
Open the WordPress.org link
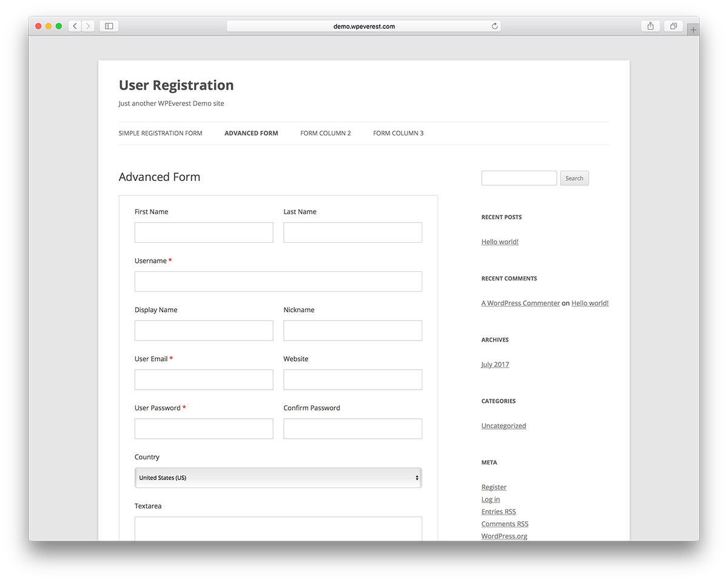504,536
